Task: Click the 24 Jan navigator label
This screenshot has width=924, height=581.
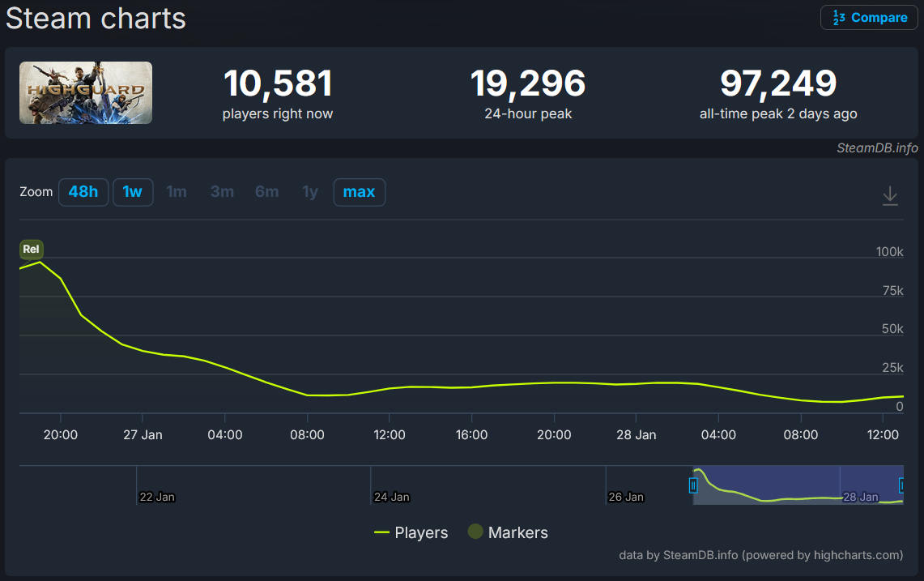Action: 391,498
